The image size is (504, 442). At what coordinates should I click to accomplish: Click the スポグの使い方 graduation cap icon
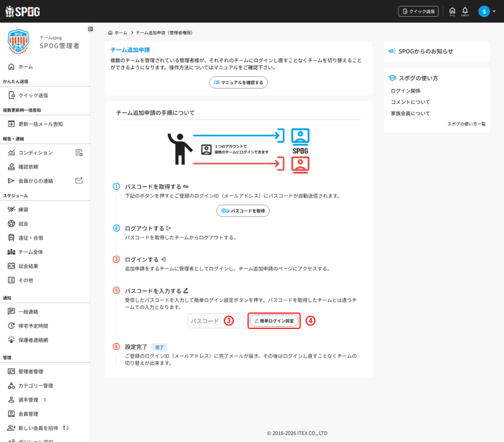point(392,78)
